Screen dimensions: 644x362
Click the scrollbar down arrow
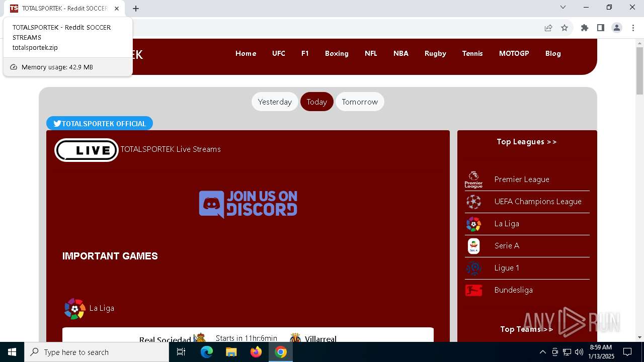639,337
